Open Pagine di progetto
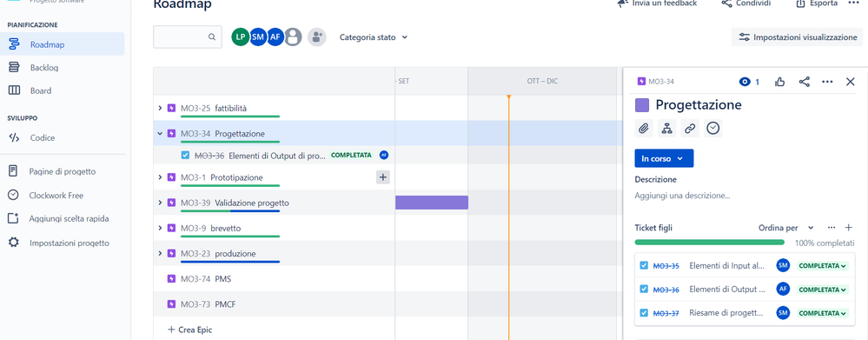Screen dimensions: 868x340 pos(62,171)
